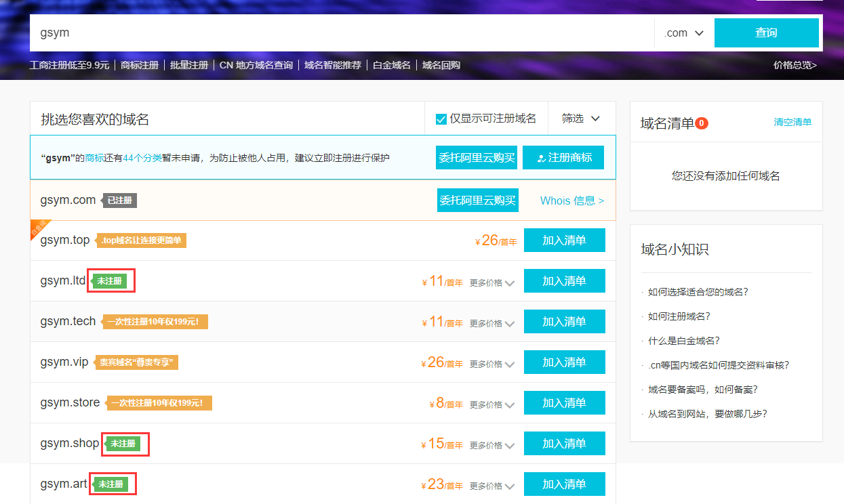Image resolution: width=844 pixels, height=504 pixels.
Task: Open 商标注册 in the top navigation
Action: pyautogui.click(x=139, y=65)
